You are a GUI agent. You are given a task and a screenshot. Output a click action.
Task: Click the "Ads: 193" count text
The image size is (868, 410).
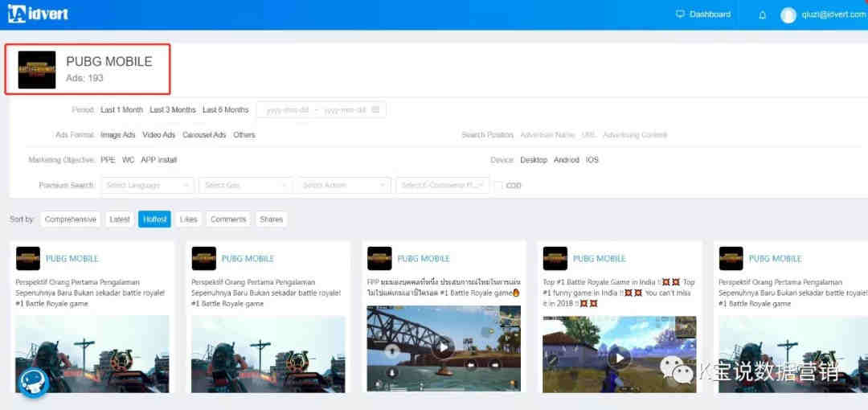[x=84, y=78]
